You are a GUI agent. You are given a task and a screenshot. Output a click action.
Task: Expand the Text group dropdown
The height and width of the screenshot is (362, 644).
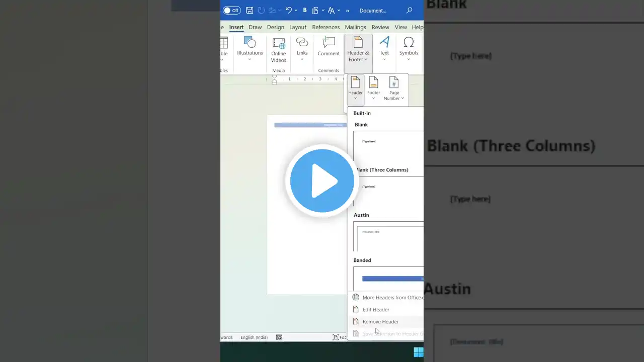point(384,49)
